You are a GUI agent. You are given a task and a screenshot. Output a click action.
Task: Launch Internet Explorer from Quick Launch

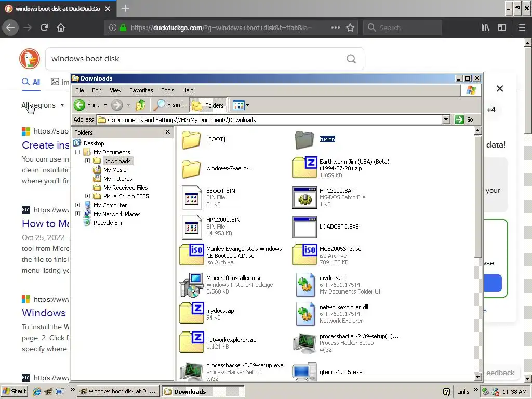pyautogui.click(x=37, y=391)
